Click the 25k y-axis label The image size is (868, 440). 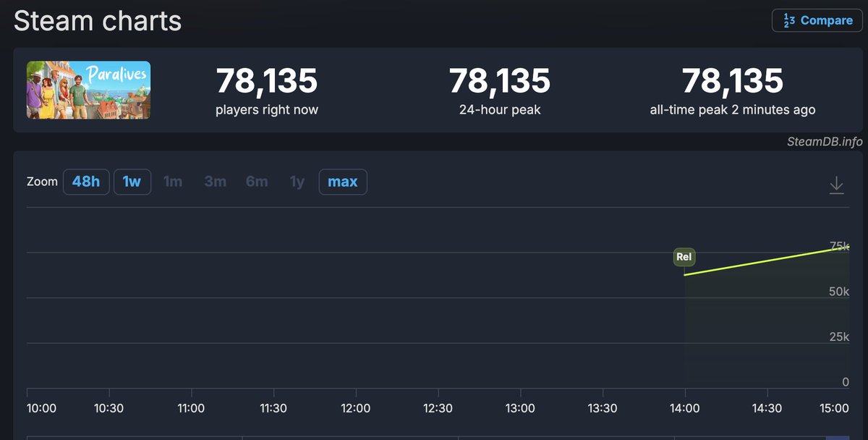[x=839, y=337]
